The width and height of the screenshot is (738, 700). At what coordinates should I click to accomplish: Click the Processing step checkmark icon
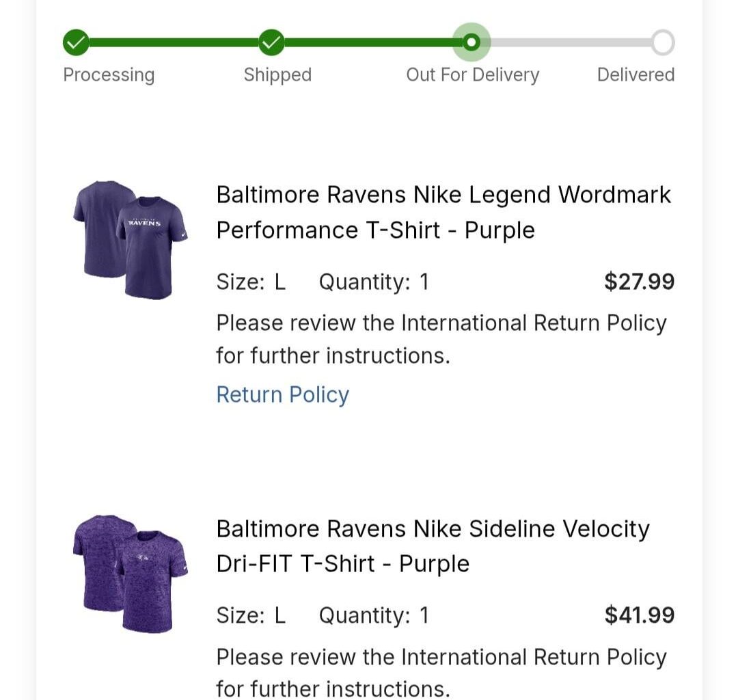tap(76, 42)
